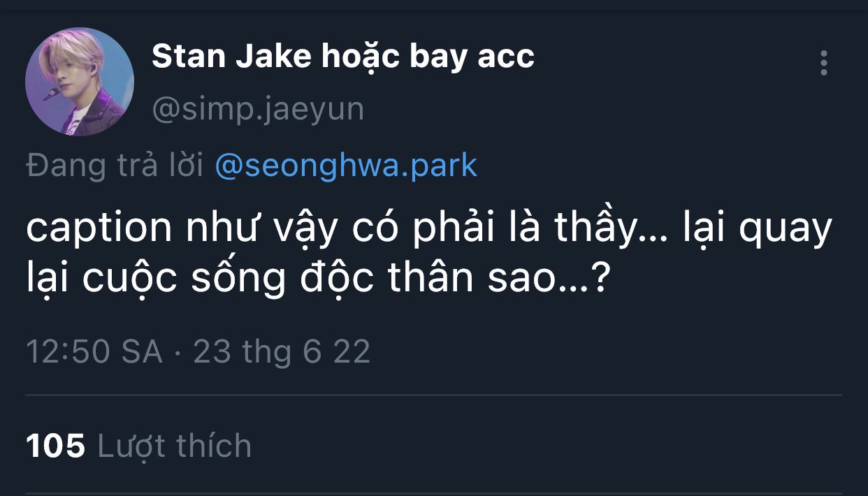Click Stan Jake's profile avatar picture
Image resolution: width=868 pixels, height=496 pixels.
click(x=80, y=82)
